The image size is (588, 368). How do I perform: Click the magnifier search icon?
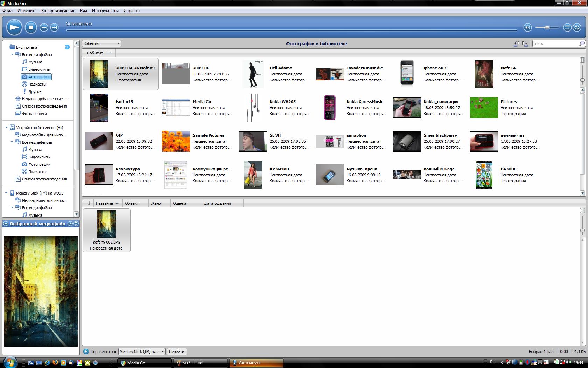click(582, 43)
